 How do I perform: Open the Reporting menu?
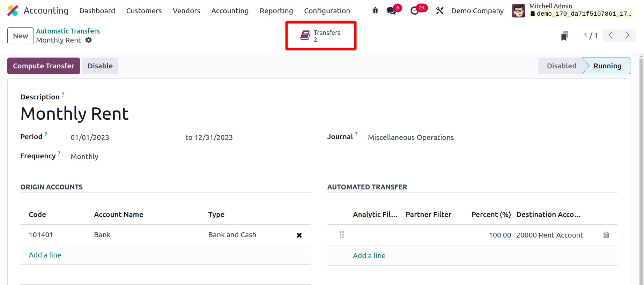(276, 11)
